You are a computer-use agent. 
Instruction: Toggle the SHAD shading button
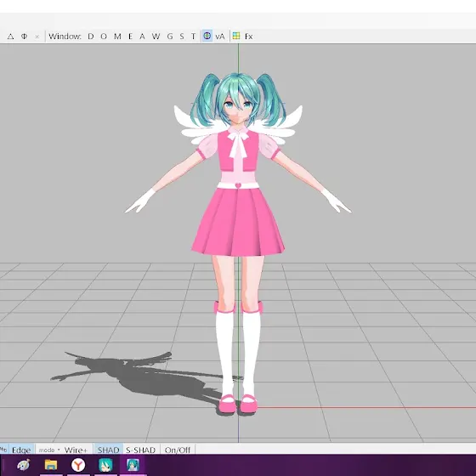(108, 450)
